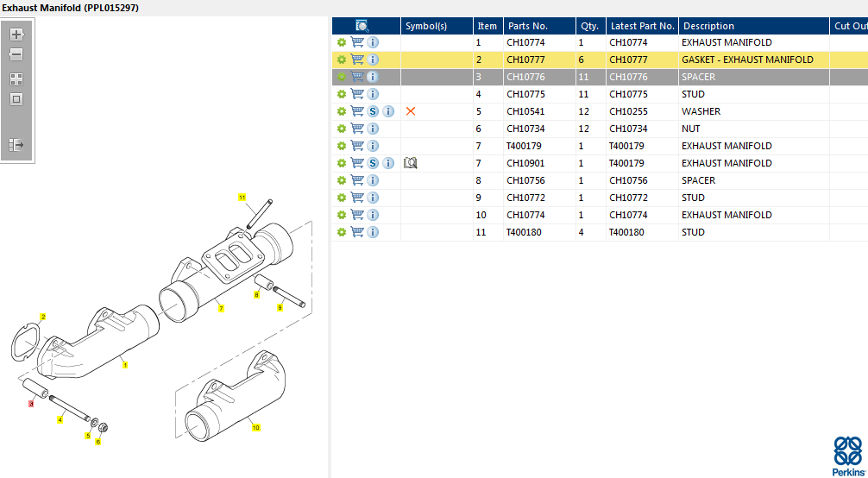Click the zoom in plus button

[x=16, y=35]
